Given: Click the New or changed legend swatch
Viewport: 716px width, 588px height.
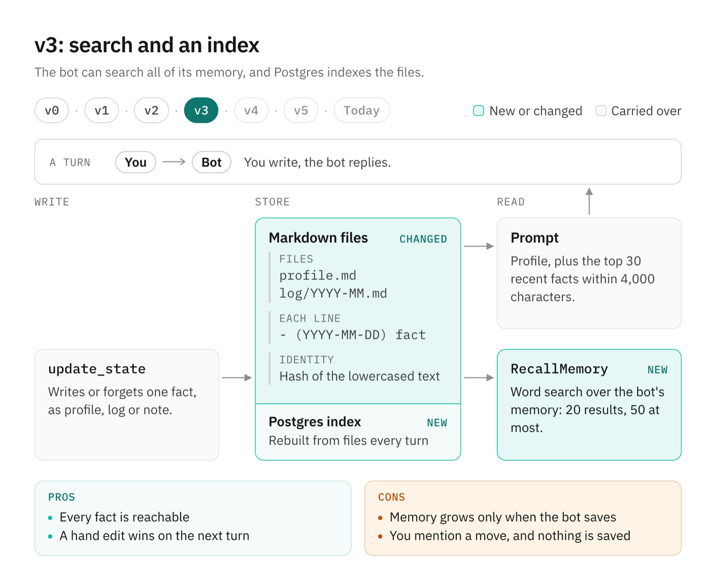Looking at the screenshot, I should coord(478,111).
